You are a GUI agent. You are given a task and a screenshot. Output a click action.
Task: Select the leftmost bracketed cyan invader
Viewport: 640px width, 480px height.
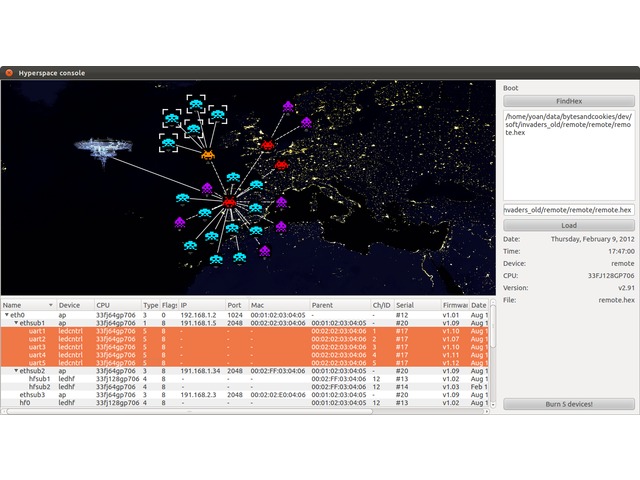(169, 143)
